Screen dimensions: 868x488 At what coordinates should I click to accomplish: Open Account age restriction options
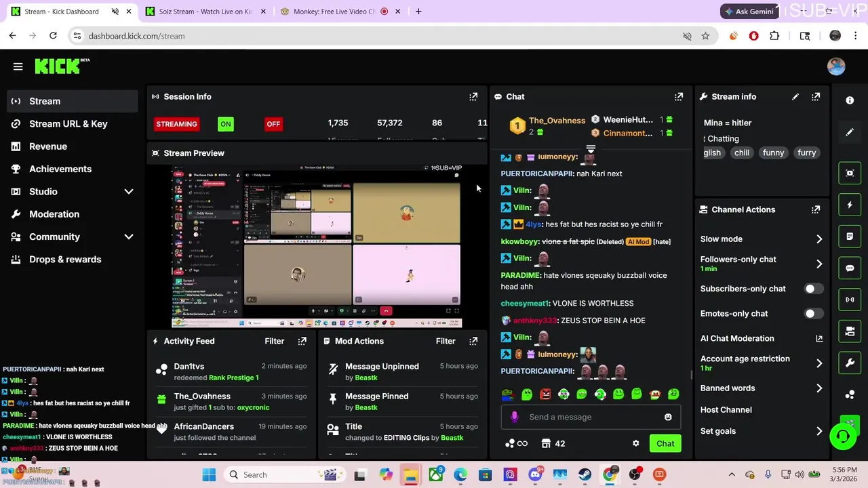point(762,363)
